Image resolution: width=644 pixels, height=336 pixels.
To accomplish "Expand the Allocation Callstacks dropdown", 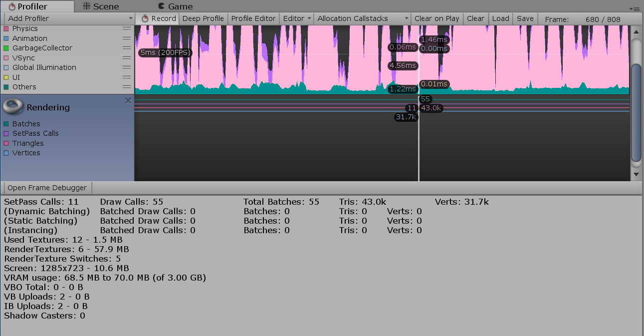I will [363, 18].
